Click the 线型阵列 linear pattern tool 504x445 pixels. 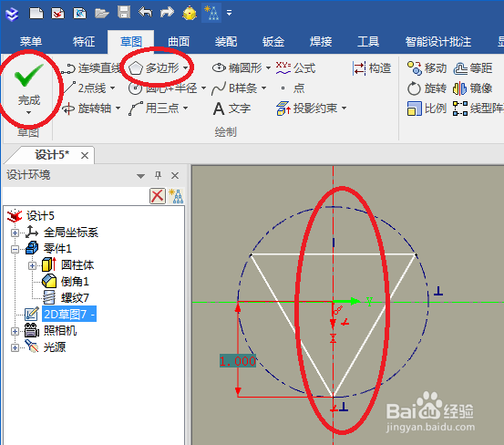point(478,109)
